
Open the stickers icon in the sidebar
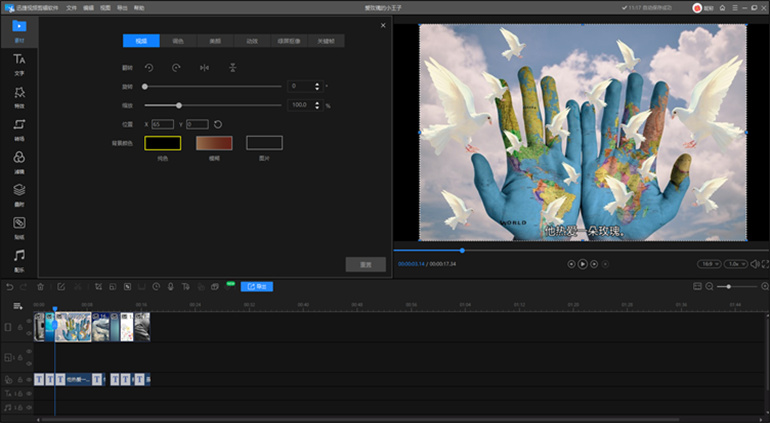tap(19, 223)
